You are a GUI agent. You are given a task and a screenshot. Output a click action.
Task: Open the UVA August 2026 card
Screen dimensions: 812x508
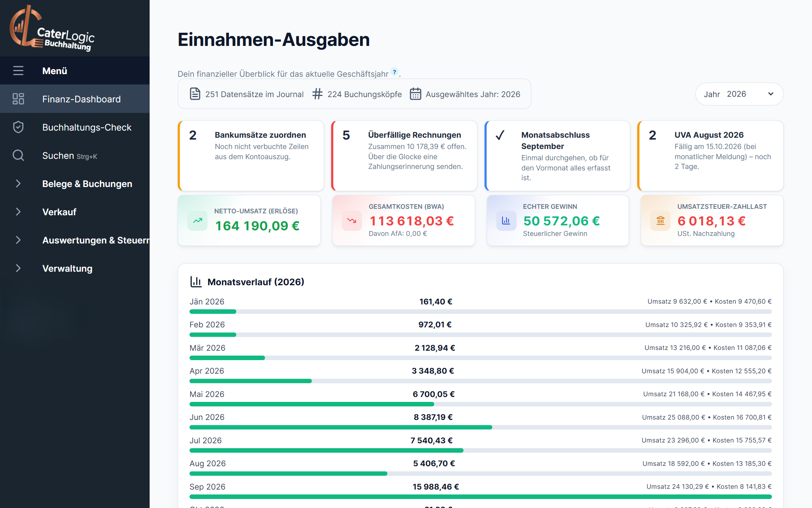pyautogui.click(x=710, y=156)
